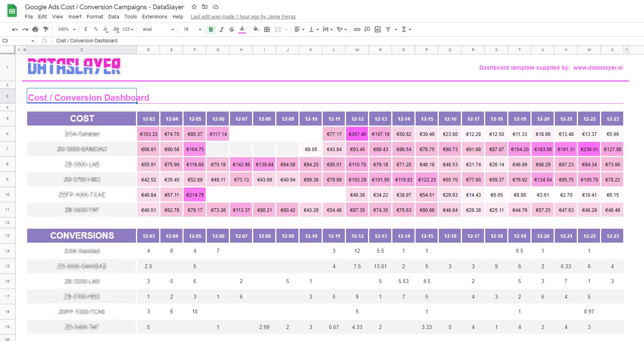The width and height of the screenshot is (644, 341).
Task: Open the Borders tool
Action: 267,30
